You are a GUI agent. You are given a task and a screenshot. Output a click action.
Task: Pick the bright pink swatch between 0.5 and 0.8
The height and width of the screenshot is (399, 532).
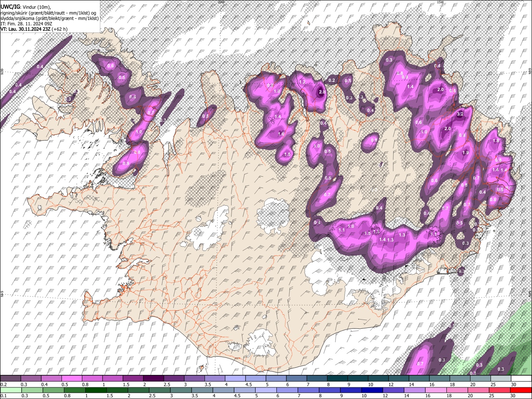71,379
